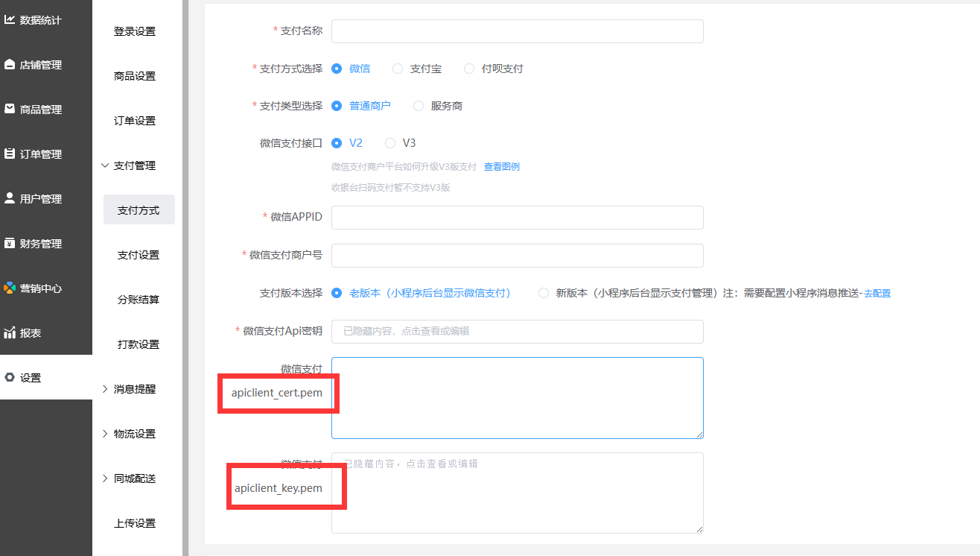Select 老版本 payment version radio
The height and width of the screenshot is (556, 980).
tap(337, 293)
